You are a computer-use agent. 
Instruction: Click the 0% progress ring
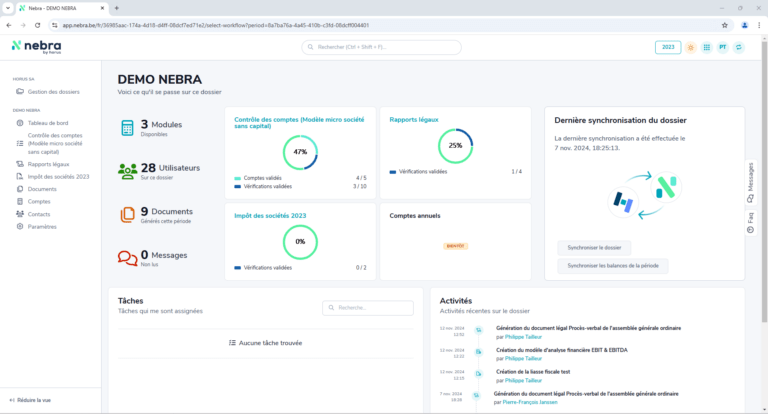pos(300,242)
